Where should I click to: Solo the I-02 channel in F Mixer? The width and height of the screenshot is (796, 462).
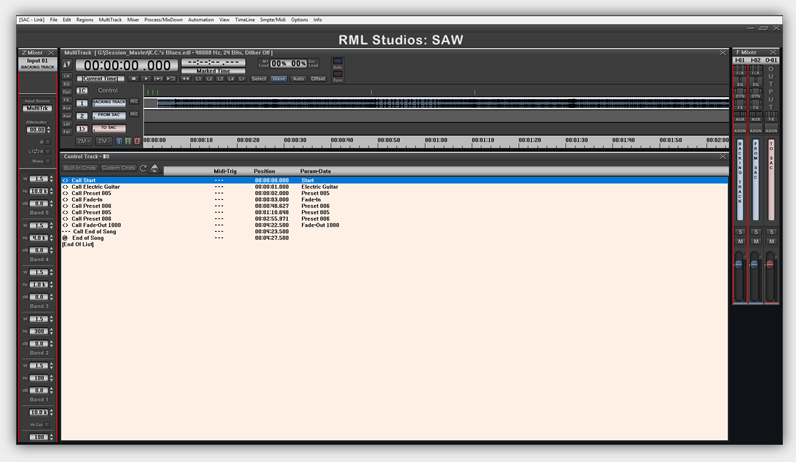pyautogui.click(x=755, y=232)
